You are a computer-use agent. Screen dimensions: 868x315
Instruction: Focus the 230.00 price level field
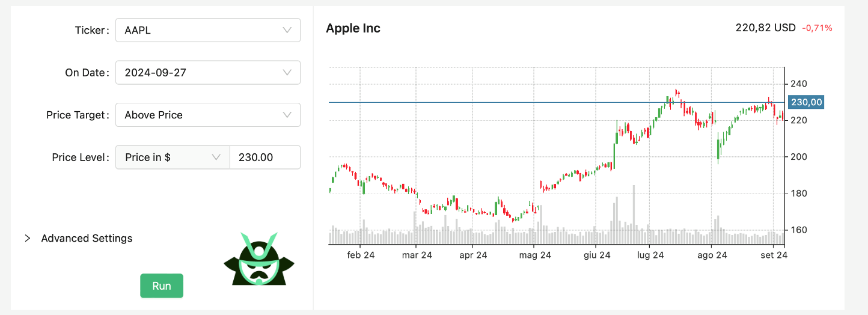coord(264,157)
